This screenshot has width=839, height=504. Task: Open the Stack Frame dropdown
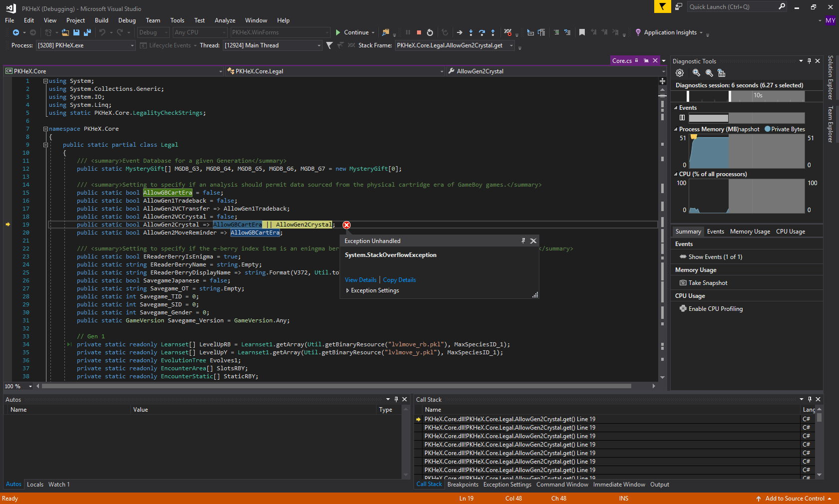pyautogui.click(x=511, y=45)
